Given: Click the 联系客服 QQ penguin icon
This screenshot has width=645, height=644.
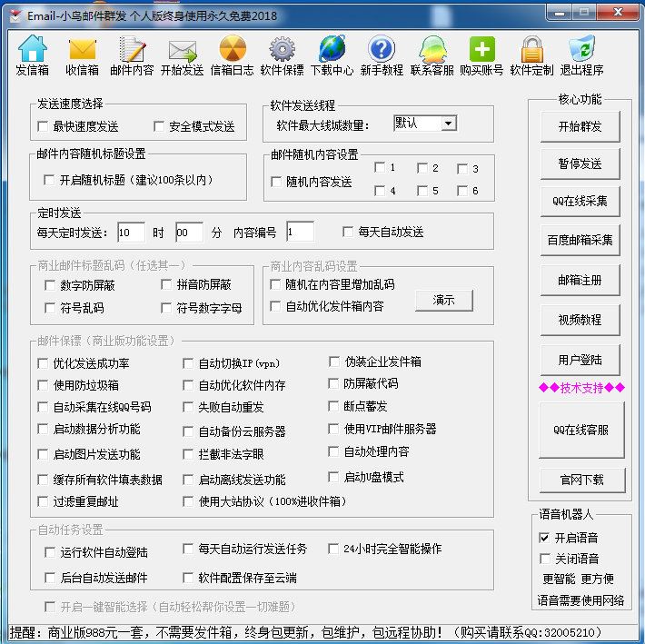Looking at the screenshot, I should (x=432, y=48).
